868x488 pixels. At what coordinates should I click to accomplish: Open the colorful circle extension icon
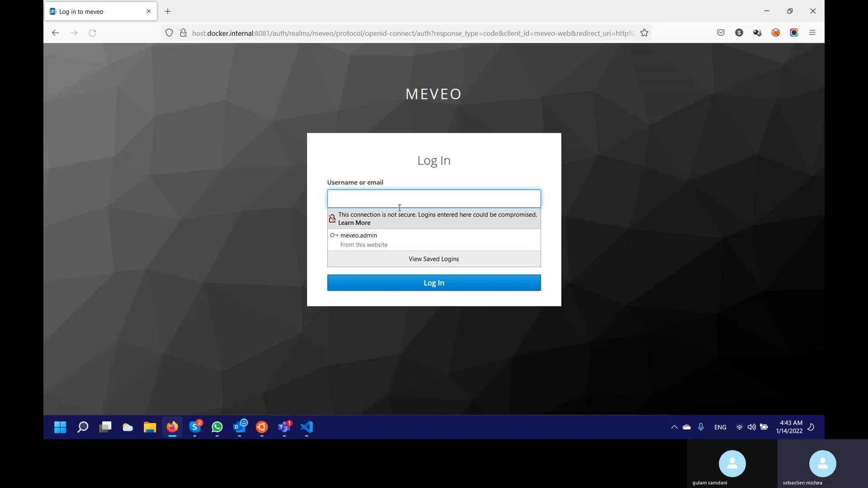(794, 33)
